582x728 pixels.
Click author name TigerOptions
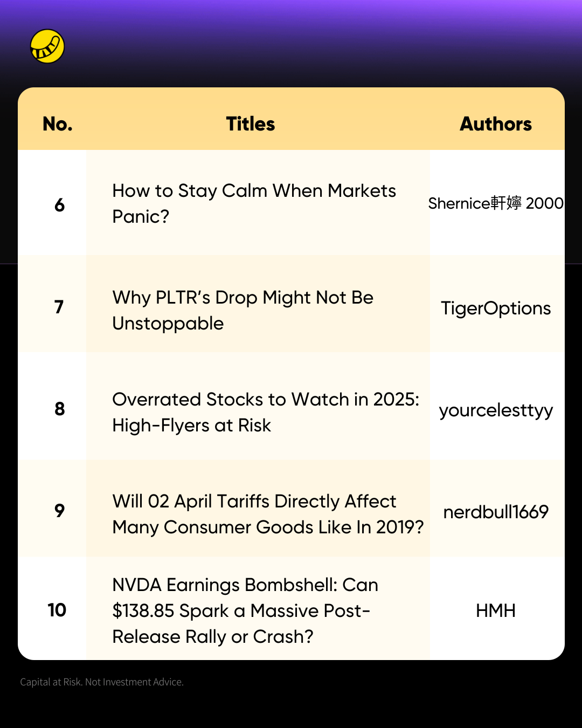496,308
